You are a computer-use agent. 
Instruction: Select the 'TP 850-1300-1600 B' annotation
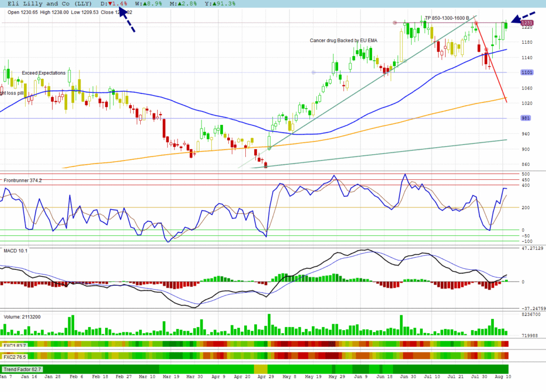447,18
